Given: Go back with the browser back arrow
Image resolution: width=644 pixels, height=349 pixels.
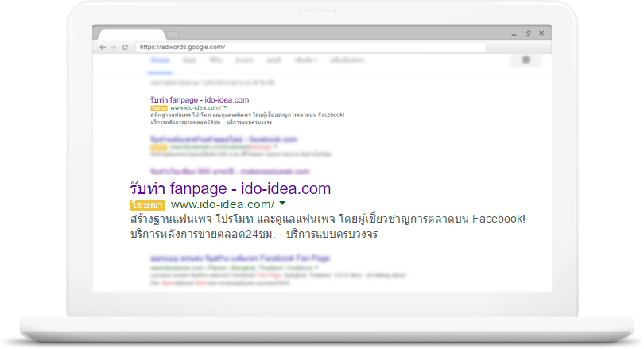Looking at the screenshot, I should 103,47.
